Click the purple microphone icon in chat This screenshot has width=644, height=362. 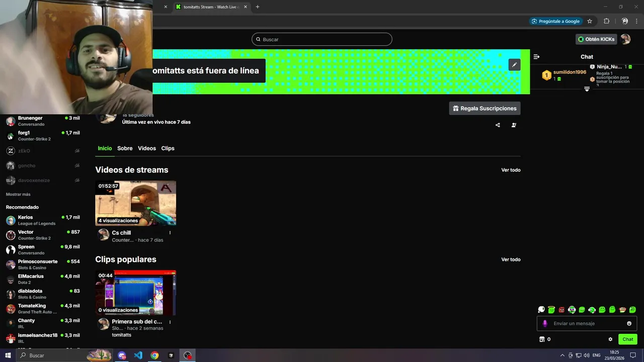(544, 323)
